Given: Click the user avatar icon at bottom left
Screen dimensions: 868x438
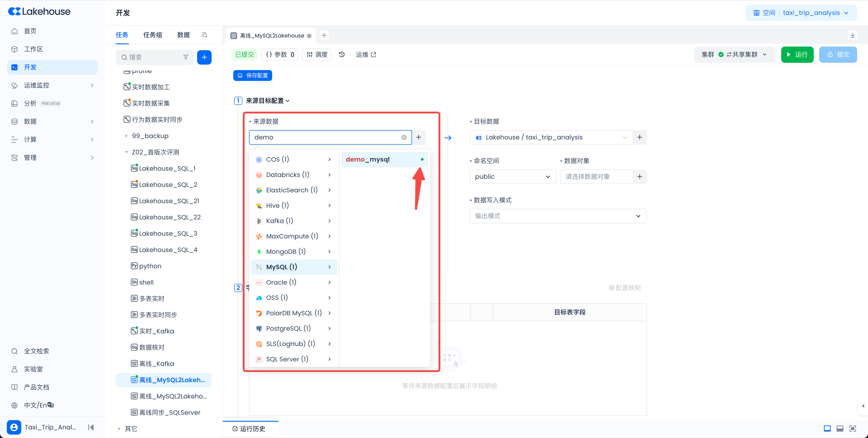Looking at the screenshot, I should (x=14, y=427).
